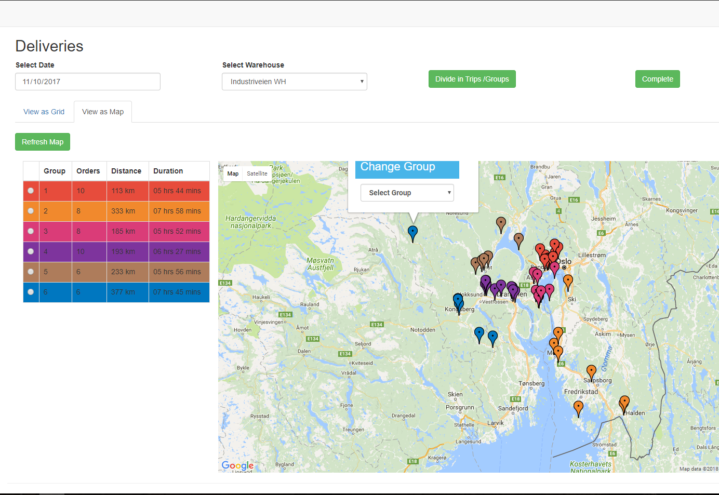Click the green Complete button
Image resolution: width=719 pixels, height=495 pixels.
(657, 79)
